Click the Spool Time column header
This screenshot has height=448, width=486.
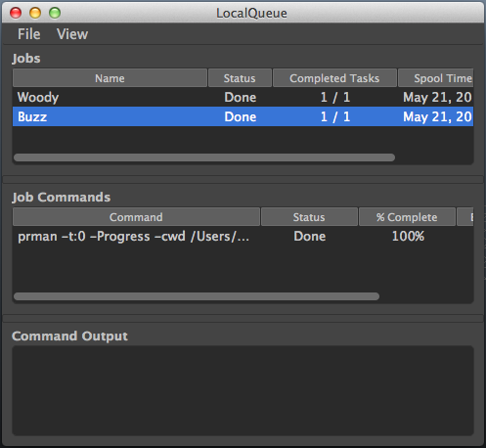(x=436, y=78)
